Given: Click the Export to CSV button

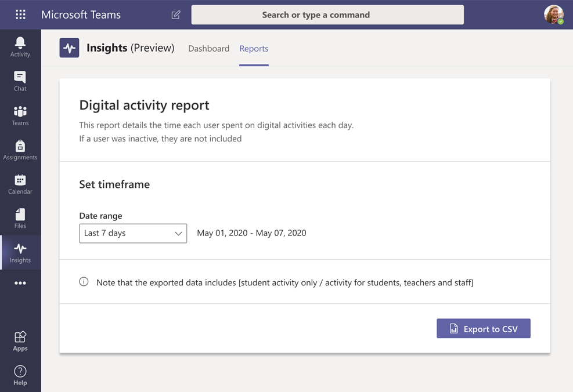Looking at the screenshot, I should pos(483,328).
